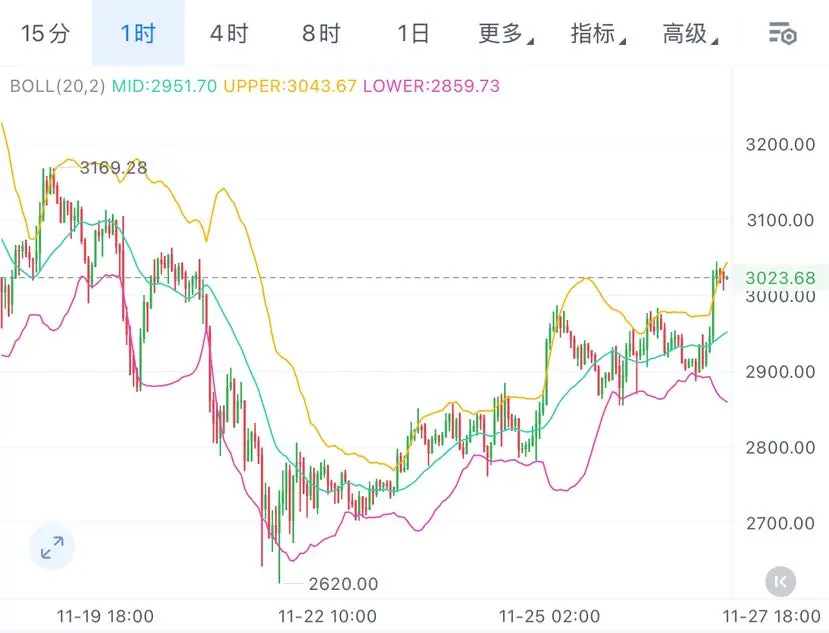
Task: Tap the 3169.28 high price label
Action: click(113, 168)
